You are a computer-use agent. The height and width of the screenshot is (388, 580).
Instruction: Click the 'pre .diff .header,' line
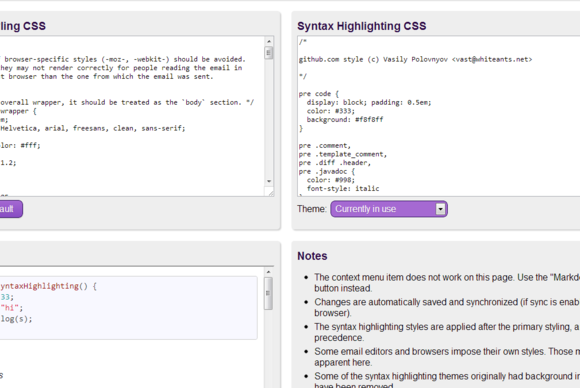(335, 162)
